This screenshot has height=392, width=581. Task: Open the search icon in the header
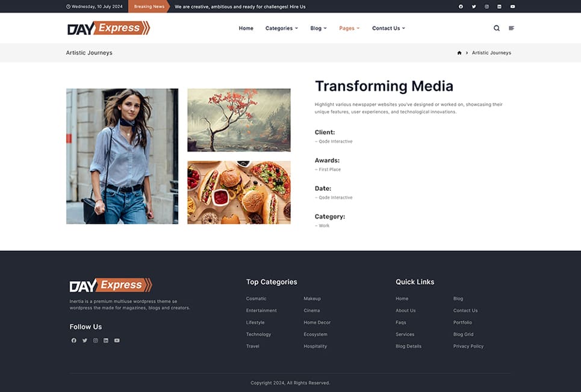click(x=496, y=28)
